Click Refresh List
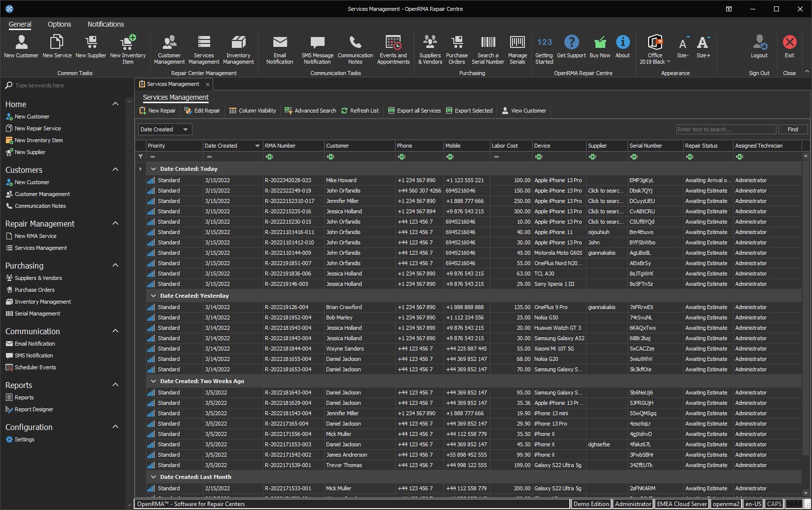Viewport: 812px width, 510px height. click(x=360, y=111)
